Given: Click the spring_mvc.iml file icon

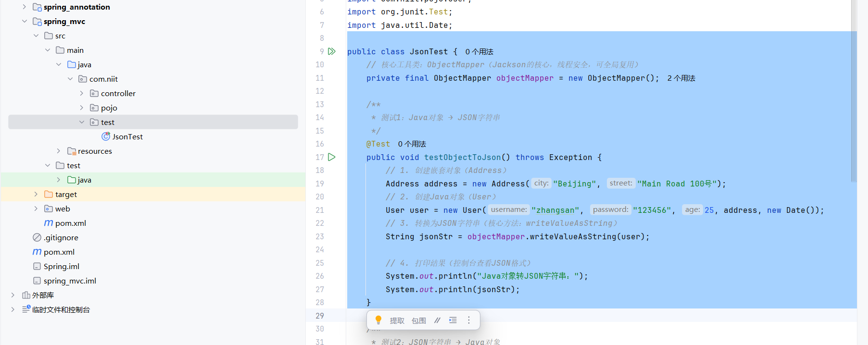Looking at the screenshot, I should pyautogui.click(x=37, y=281).
